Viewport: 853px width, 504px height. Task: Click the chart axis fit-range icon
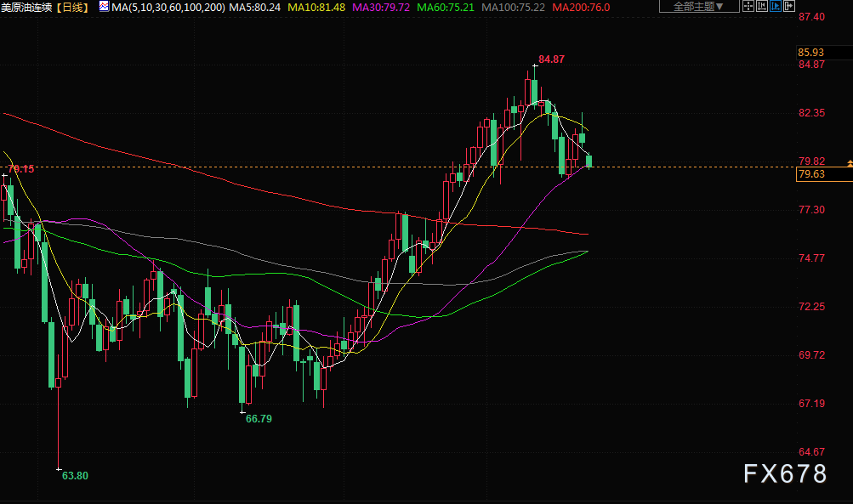[x=762, y=7]
